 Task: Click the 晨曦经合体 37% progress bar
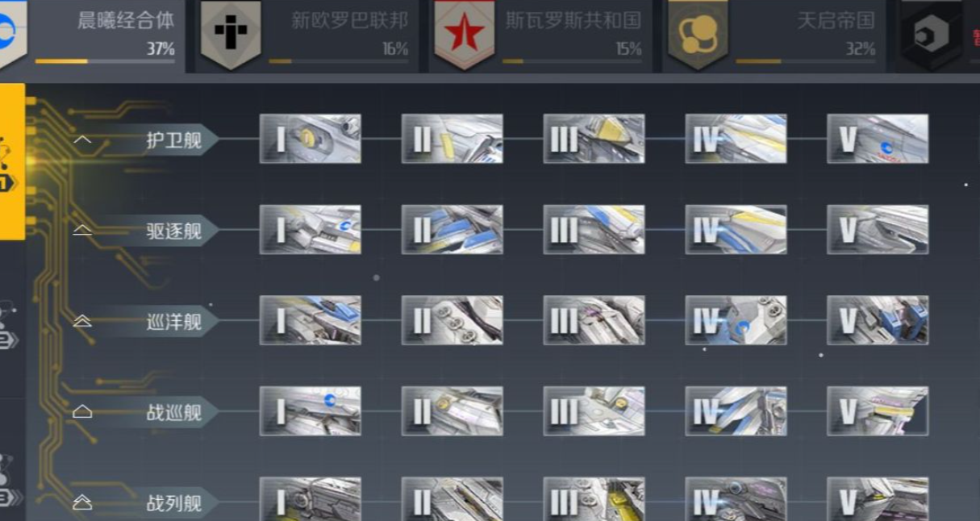(105, 61)
